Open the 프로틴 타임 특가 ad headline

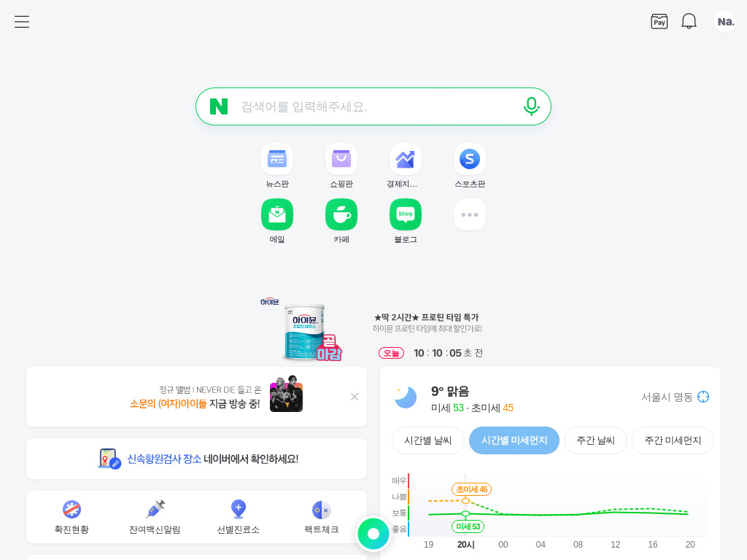[426, 317]
